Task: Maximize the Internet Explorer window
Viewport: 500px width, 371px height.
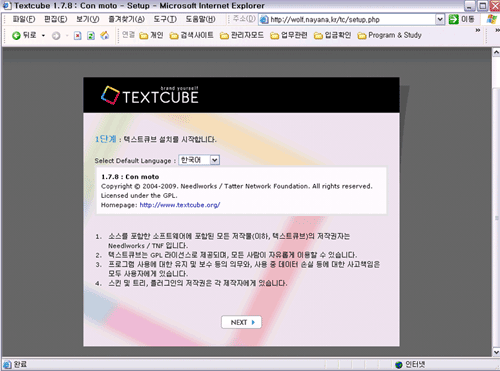Action: pyautogui.click(x=482, y=6)
